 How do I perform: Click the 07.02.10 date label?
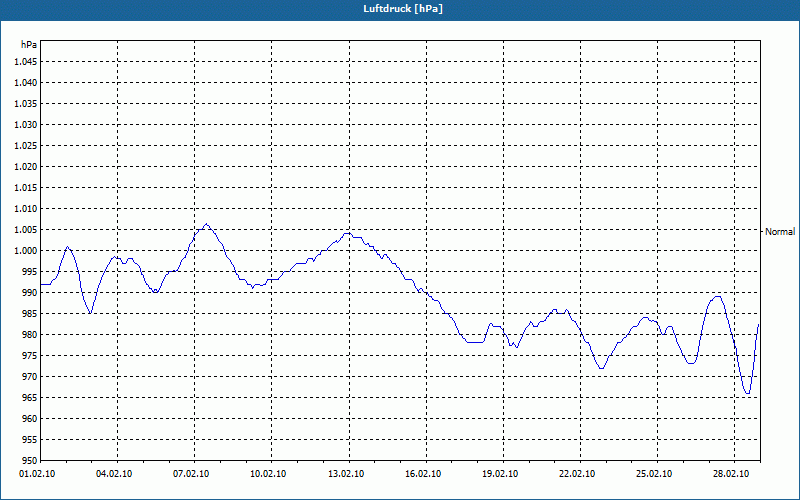[191, 474]
